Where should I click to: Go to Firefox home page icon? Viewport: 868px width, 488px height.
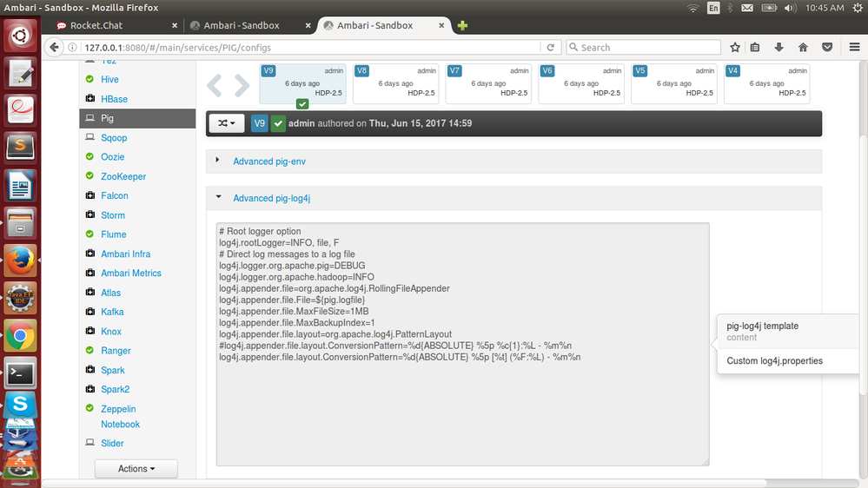click(x=803, y=48)
